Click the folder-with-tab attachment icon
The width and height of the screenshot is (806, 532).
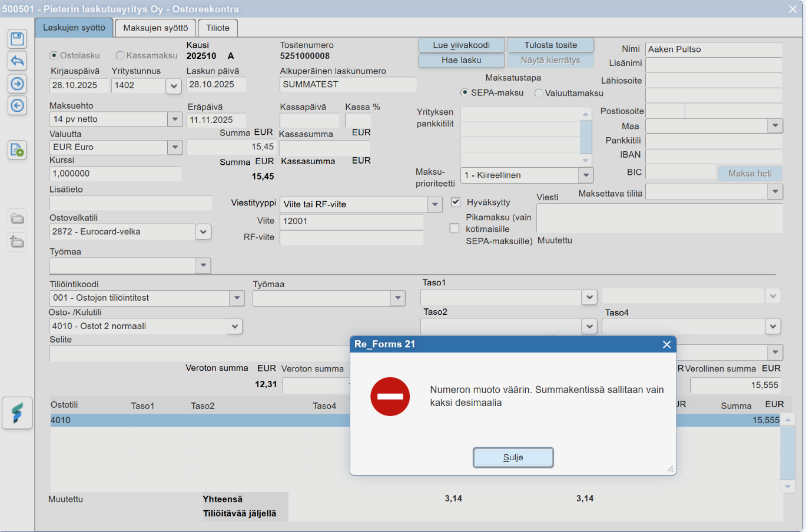[x=18, y=241]
